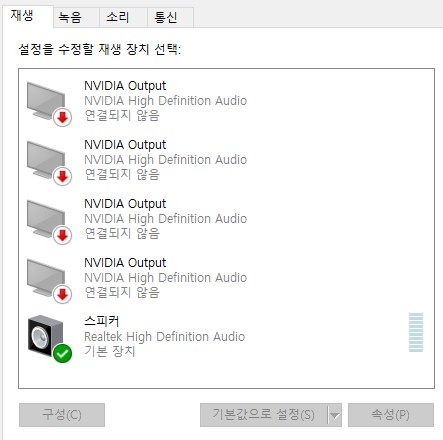
Task: Click the 구성(C) button
Action: (62, 415)
